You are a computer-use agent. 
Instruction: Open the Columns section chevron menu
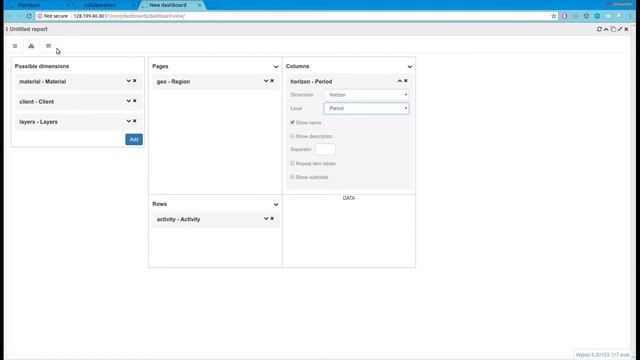pos(409,67)
